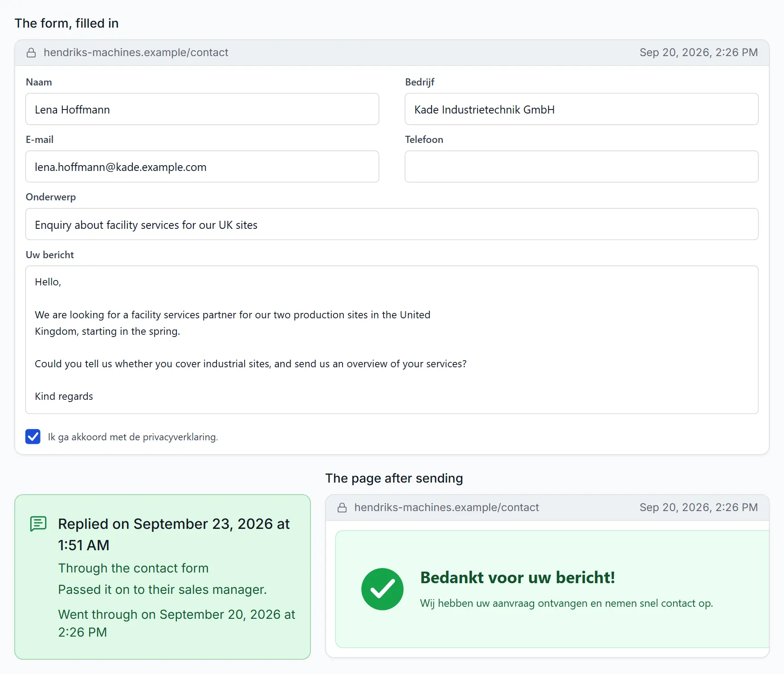Click the filled-in form's URL hendriks-machines.example/contact
Viewport: 784px width, 674px height.
(x=136, y=53)
